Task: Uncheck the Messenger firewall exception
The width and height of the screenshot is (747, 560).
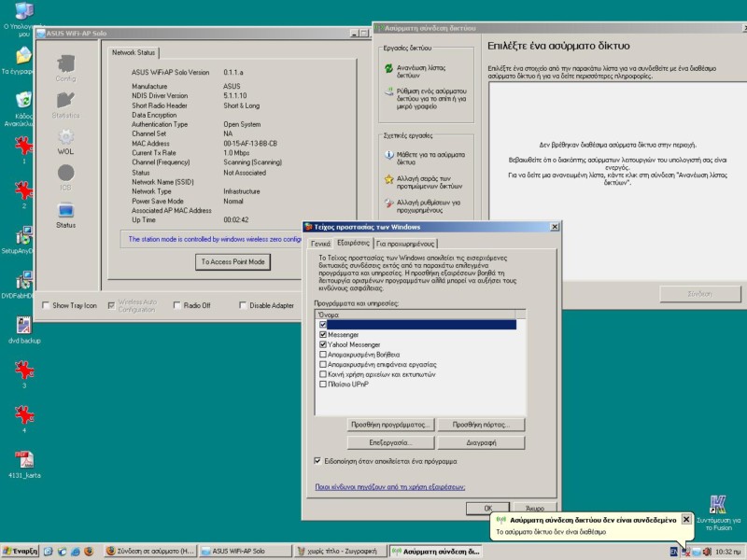Action: point(323,335)
